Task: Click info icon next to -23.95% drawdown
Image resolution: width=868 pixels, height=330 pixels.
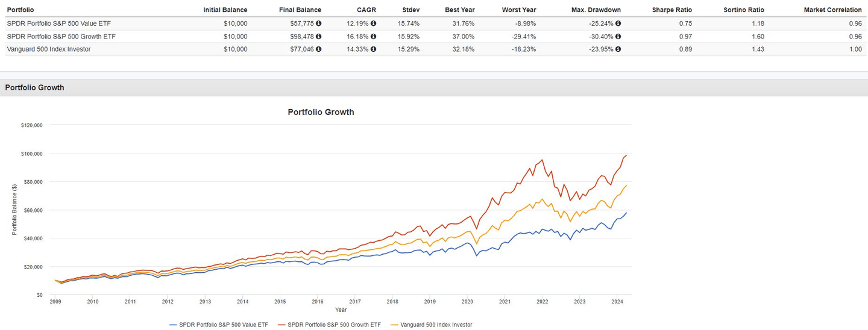Action: pyautogui.click(x=618, y=49)
